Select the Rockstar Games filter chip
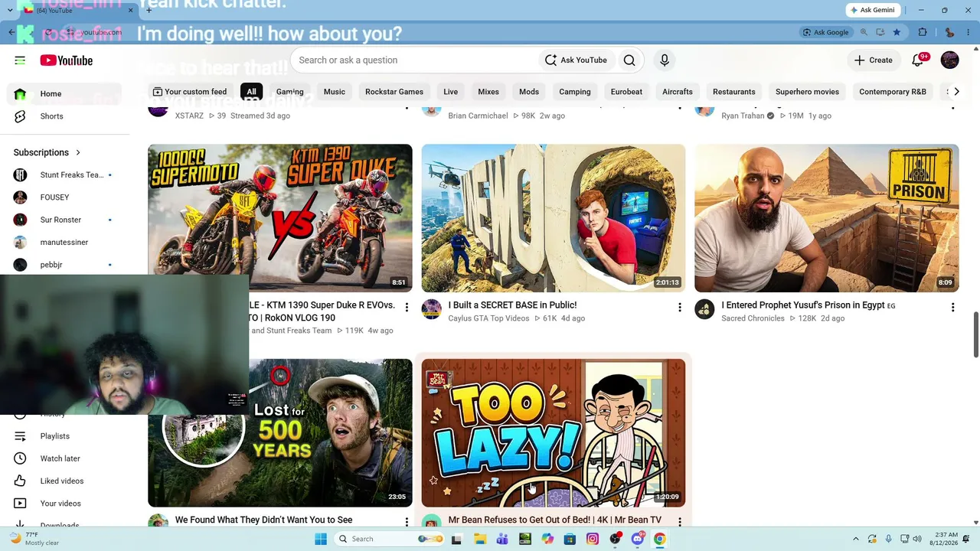Image resolution: width=980 pixels, height=551 pixels. point(394,92)
